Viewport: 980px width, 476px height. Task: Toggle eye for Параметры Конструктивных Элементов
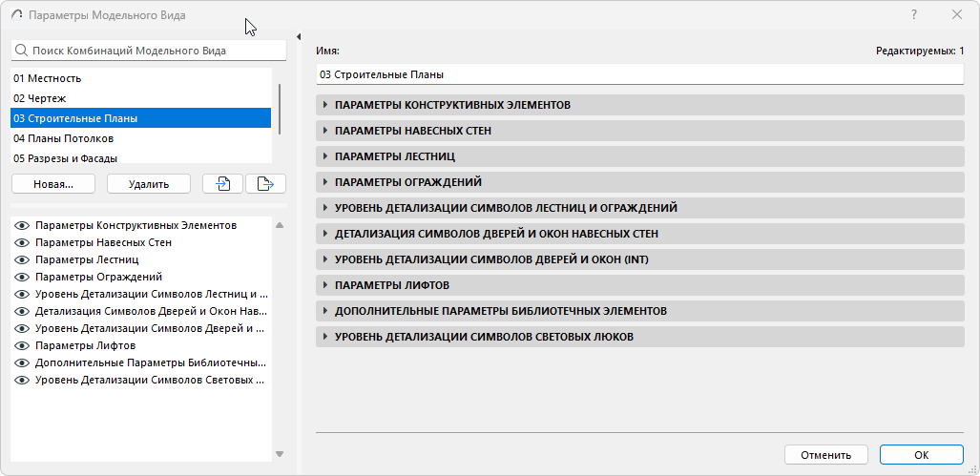(x=23, y=225)
